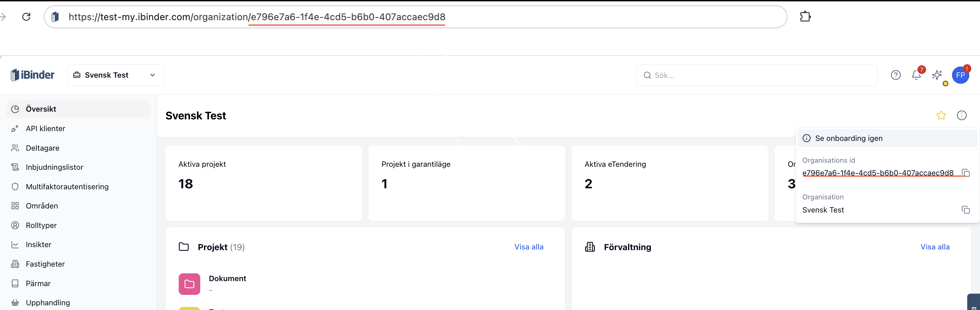
Task: Click the iBinder logo
Action: pos(32,75)
